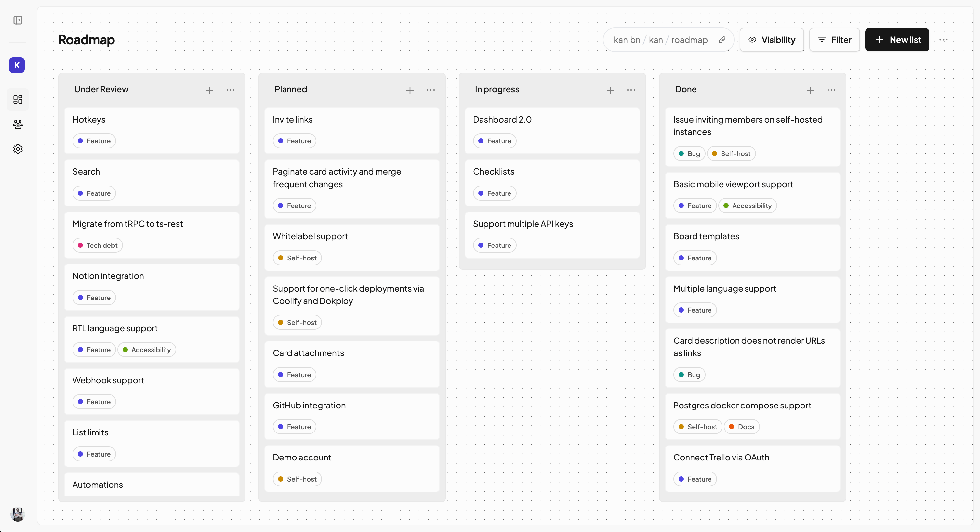Image resolution: width=980 pixels, height=532 pixels.
Task: Open user profile avatar at bottom left
Action: pos(18,514)
